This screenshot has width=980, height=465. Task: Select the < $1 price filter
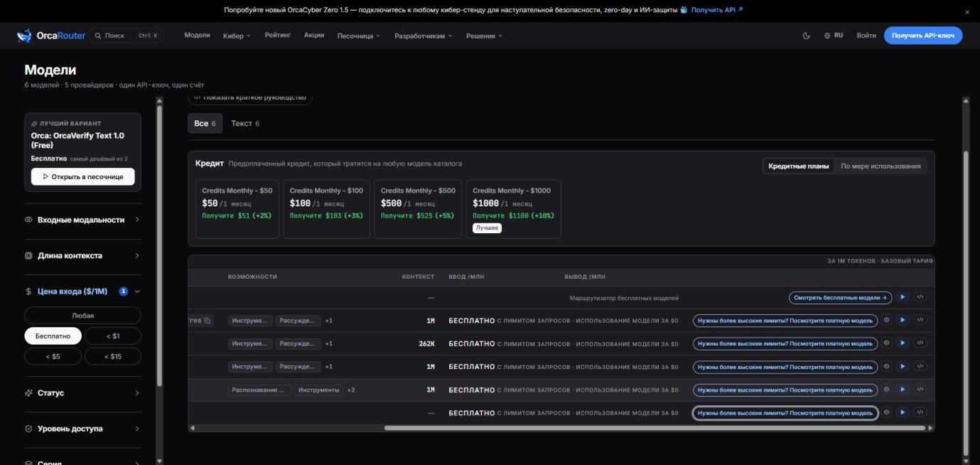[x=113, y=336]
